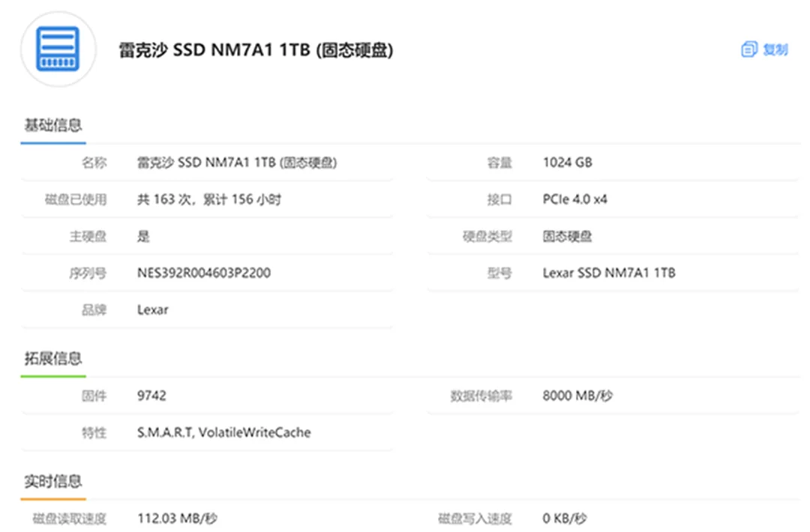Click the transfer rate value 8000 MB/秒
Viewport: 810px width, 532px height.
(x=577, y=395)
